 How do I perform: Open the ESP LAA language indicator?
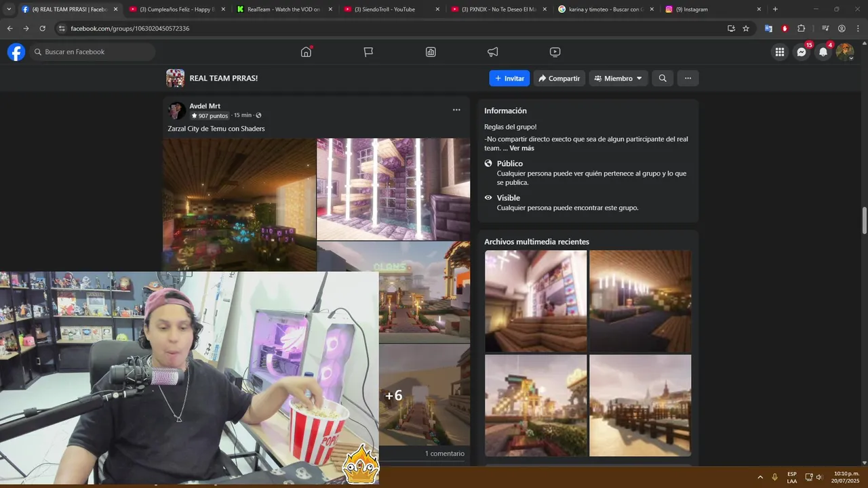(792, 477)
